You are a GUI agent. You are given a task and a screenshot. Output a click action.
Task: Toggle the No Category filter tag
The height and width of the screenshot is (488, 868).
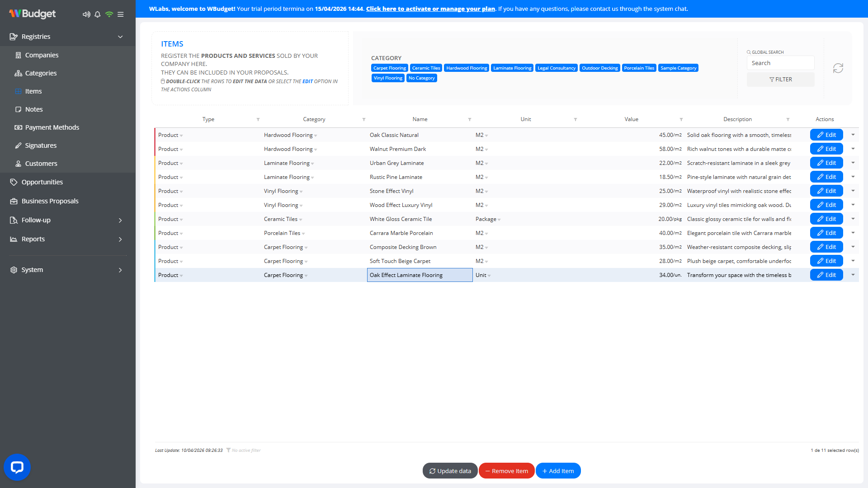[x=421, y=78]
